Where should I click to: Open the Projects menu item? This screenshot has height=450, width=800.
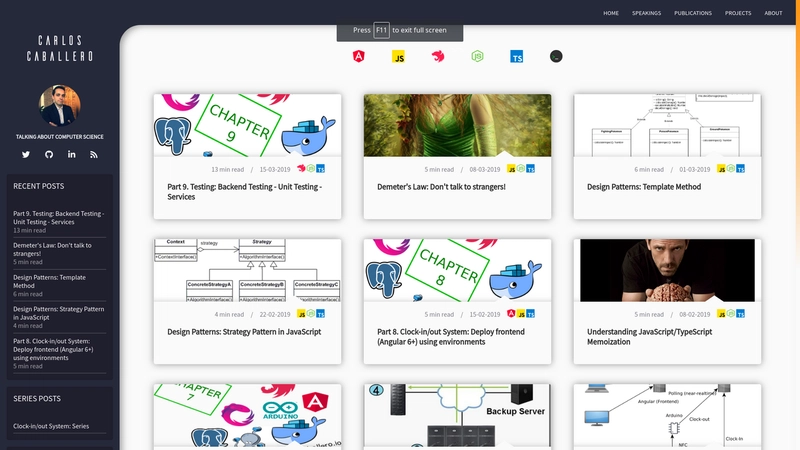pyautogui.click(x=738, y=13)
